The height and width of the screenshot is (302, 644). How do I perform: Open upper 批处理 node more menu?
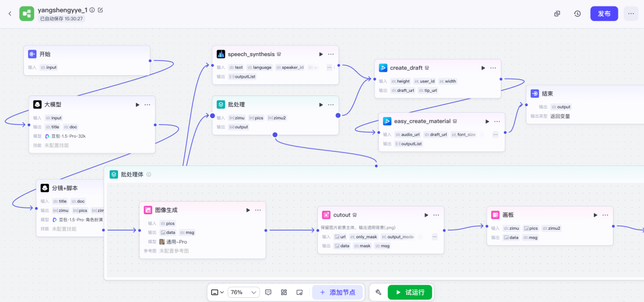(331, 105)
